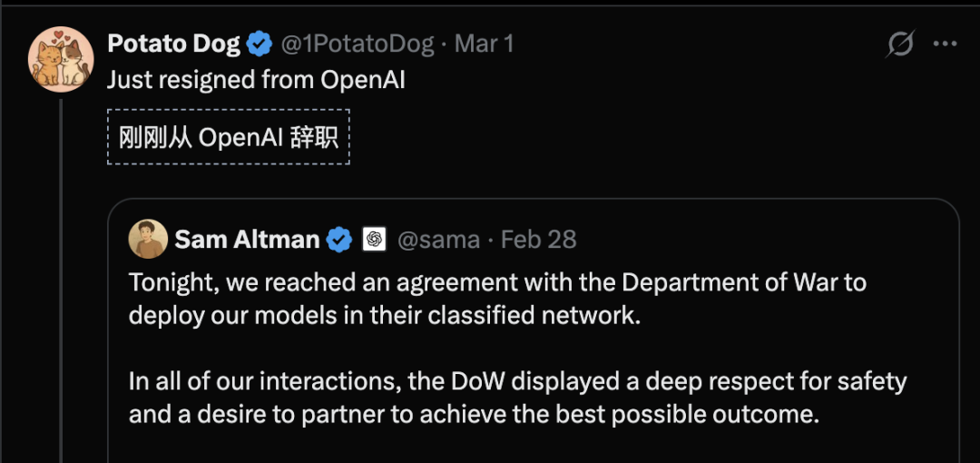This screenshot has width=980, height=463.
Task: Click the "Just resigned from OpenAI" text
Action: coord(256,80)
